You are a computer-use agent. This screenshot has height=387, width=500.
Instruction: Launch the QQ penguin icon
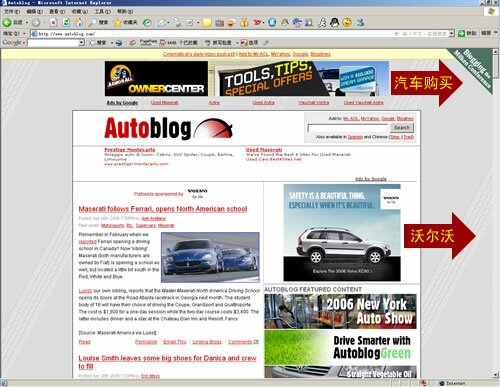click(x=335, y=22)
